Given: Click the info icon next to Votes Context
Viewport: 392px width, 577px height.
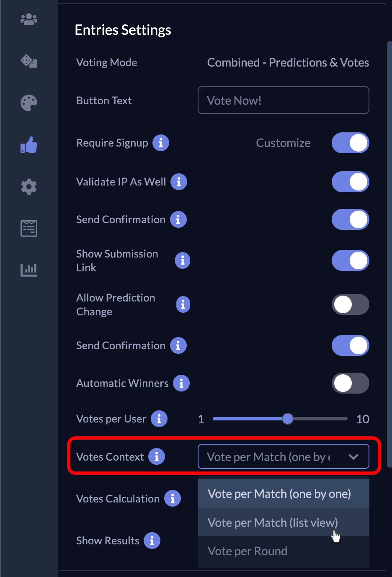Looking at the screenshot, I should pos(157,456).
